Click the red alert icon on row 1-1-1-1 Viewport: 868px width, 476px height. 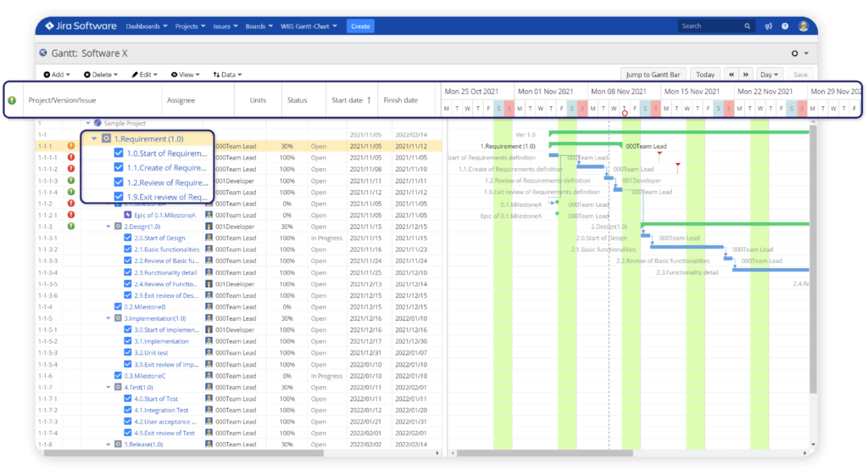tap(71, 157)
